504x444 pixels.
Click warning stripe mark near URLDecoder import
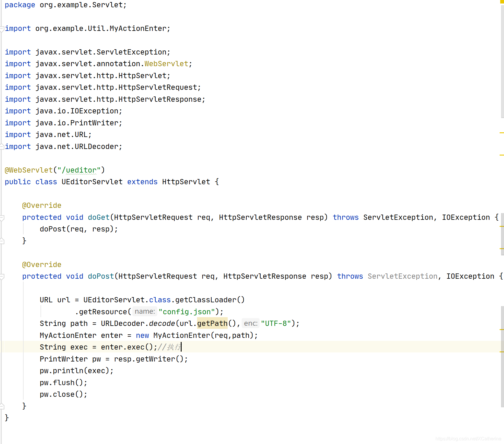pyautogui.click(x=502, y=155)
